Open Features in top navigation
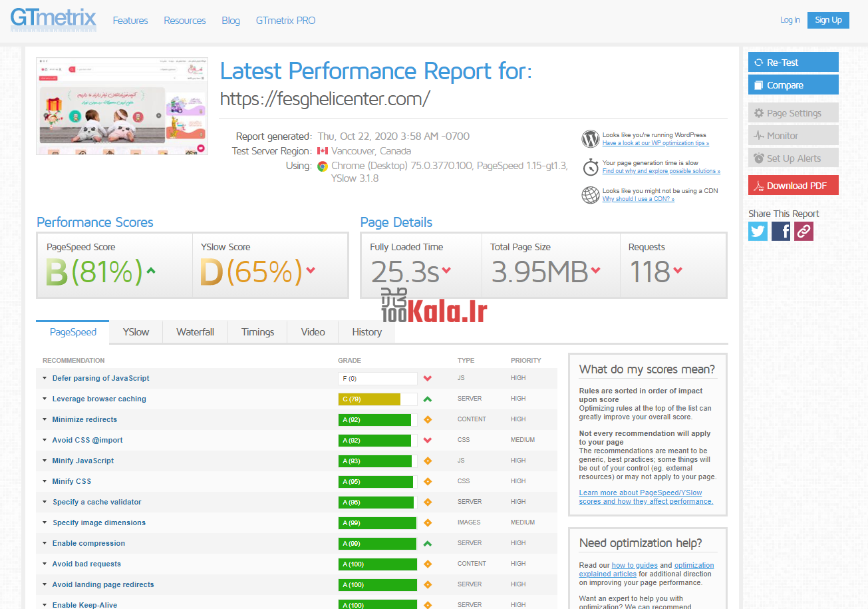 pyautogui.click(x=130, y=21)
